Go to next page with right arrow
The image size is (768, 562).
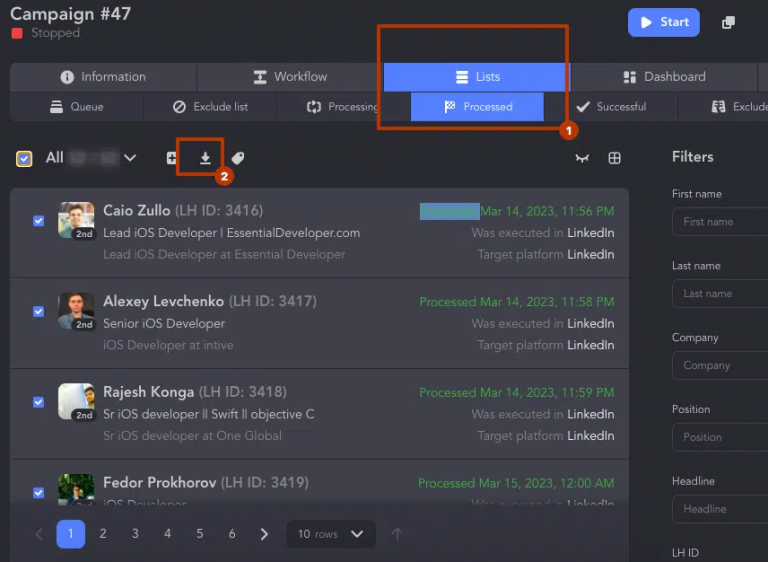264,534
